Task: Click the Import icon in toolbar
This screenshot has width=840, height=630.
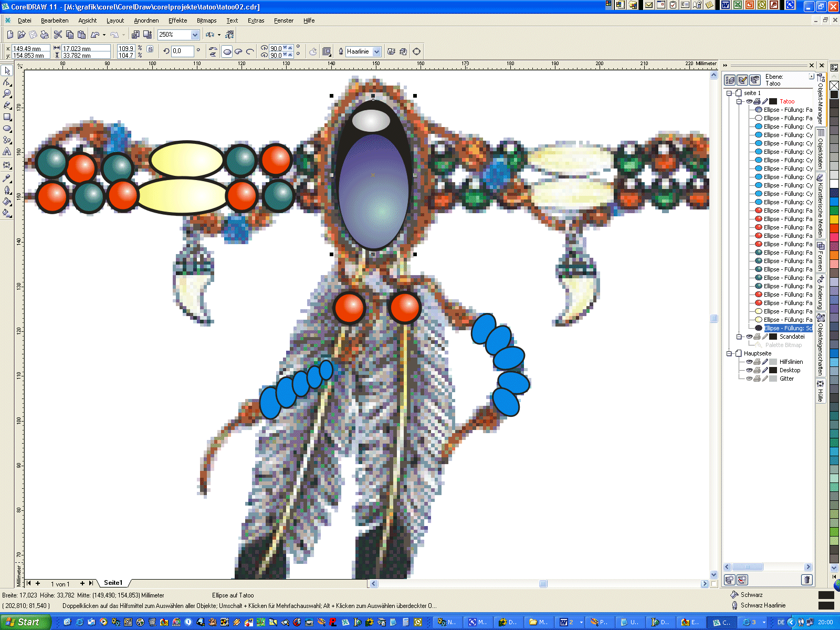Action: pyautogui.click(x=135, y=35)
